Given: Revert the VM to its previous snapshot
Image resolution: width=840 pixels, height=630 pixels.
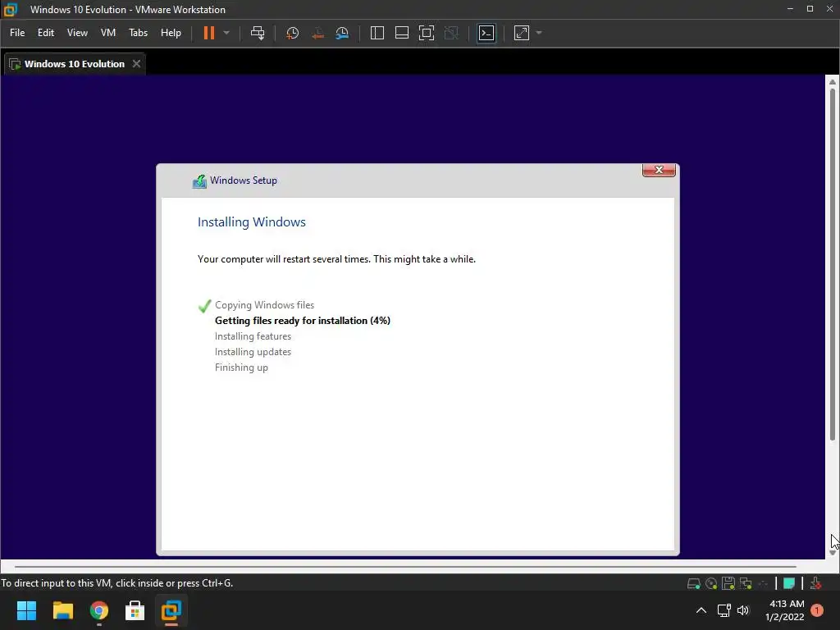Looking at the screenshot, I should [x=317, y=33].
